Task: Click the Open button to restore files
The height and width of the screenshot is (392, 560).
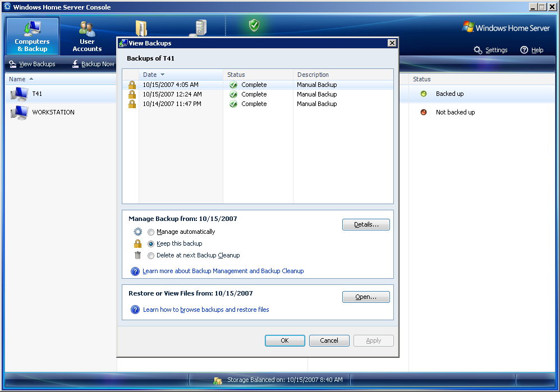Action: pos(366,297)
